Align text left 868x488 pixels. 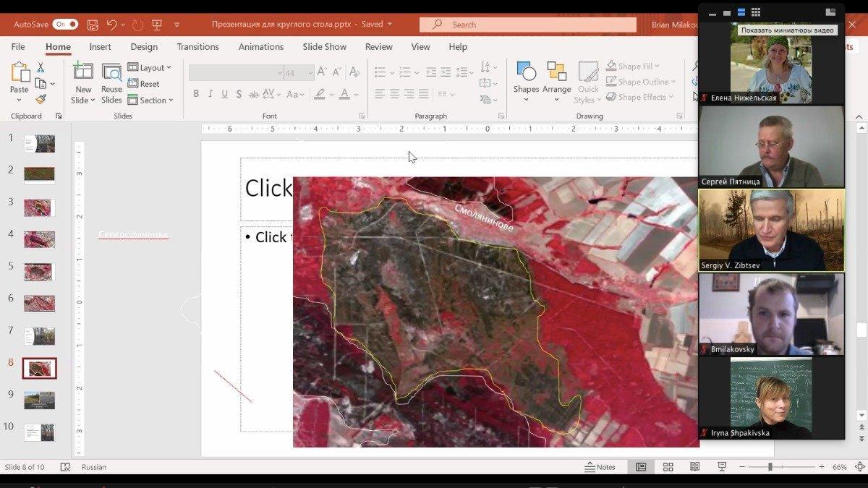pos(380,94)
